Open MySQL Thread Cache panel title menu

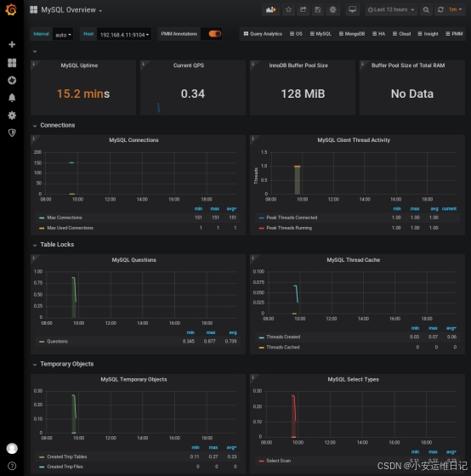tap(353, 260)
